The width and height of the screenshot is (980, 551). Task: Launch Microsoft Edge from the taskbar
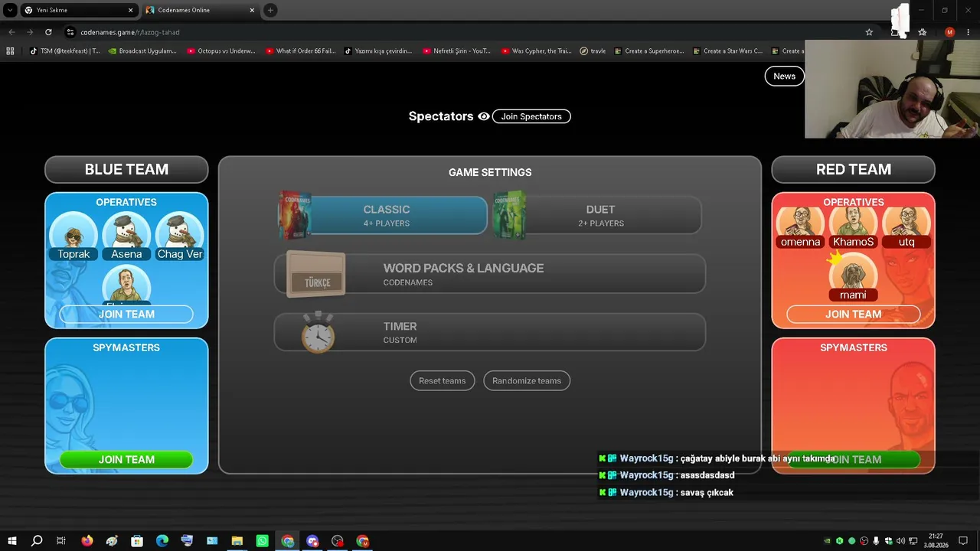[162, 541]
